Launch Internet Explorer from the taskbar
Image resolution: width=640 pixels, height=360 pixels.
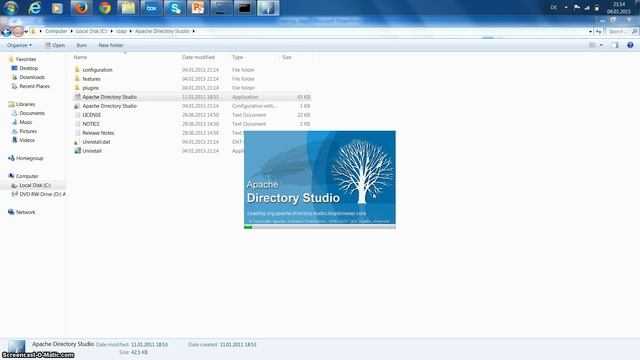35,8
